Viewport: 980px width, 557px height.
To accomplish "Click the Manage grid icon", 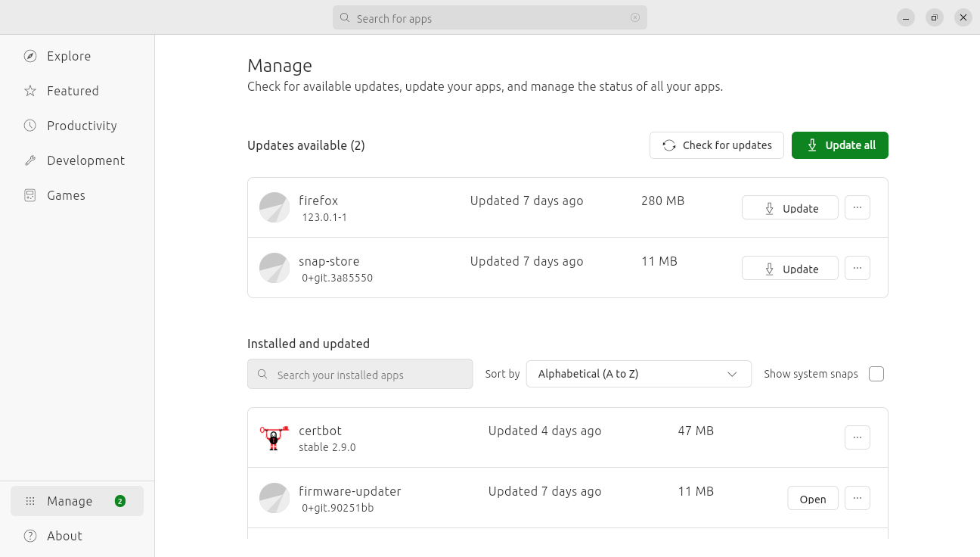I will pos(30,501).
